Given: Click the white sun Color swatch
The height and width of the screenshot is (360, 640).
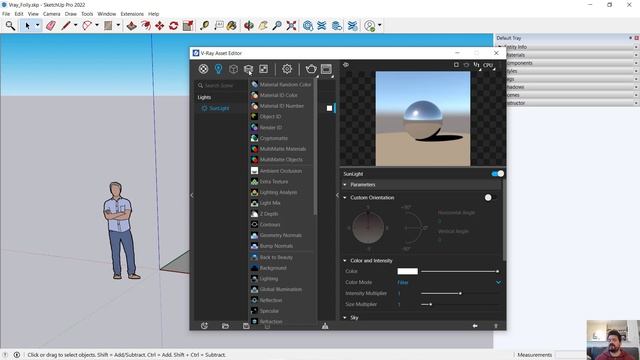Looking at the screenshot, I should (407, 271).
